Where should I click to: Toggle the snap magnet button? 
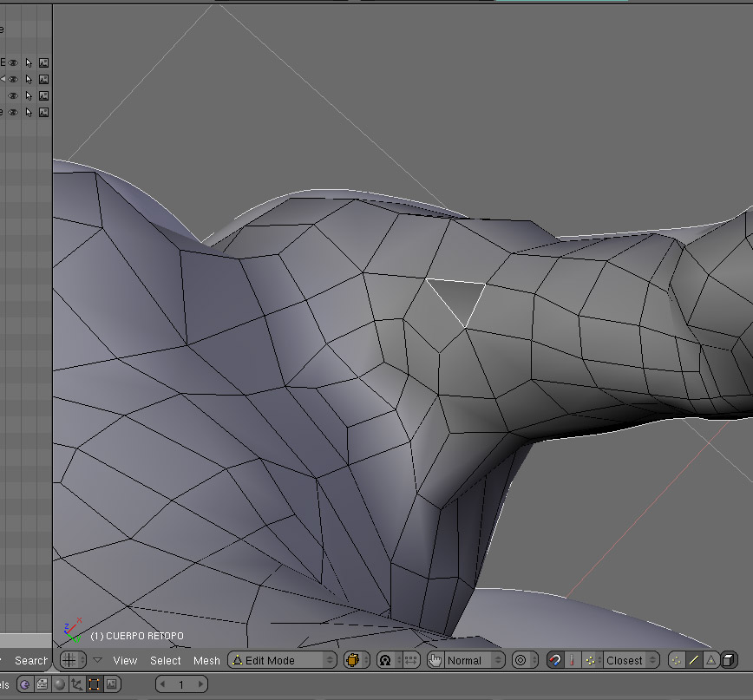(555, 660)
